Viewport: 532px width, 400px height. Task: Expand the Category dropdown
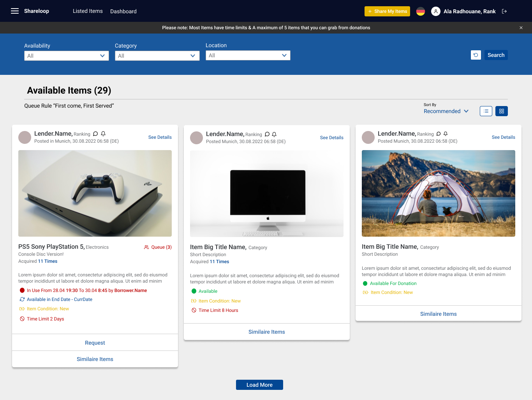pyautogui.click(x=157, y=56)
